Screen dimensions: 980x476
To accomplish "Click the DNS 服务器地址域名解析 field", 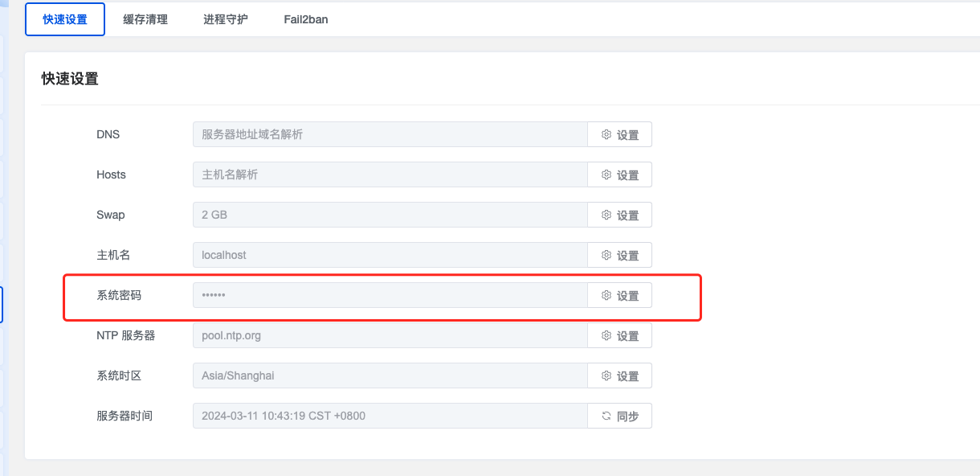I will point(390,134).
